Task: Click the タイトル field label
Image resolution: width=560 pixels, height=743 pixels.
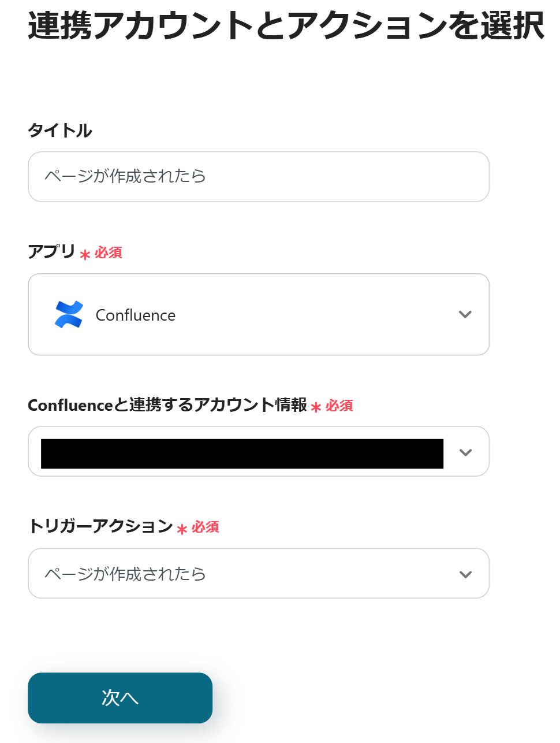Action: pyautogui.click(x=60, y=131)
